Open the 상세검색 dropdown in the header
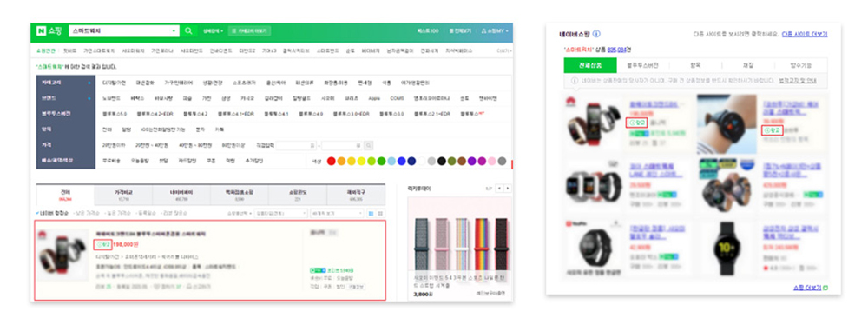The height and width of the screenshot is (325, 868). tap(214, 31)
